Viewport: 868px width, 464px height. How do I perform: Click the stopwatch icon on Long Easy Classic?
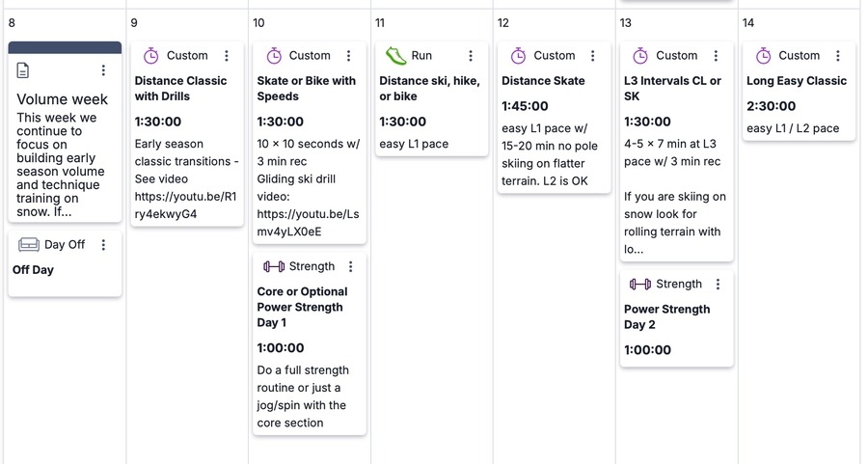coord(763,56)
